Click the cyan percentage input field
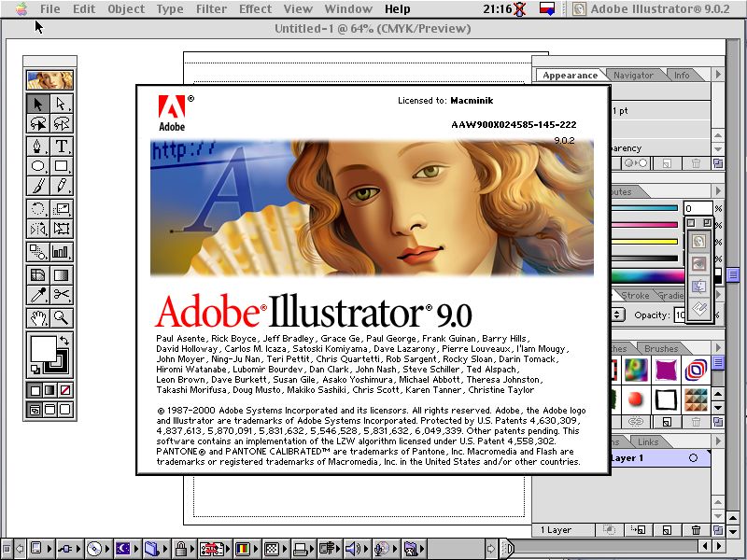 (698, 208)
